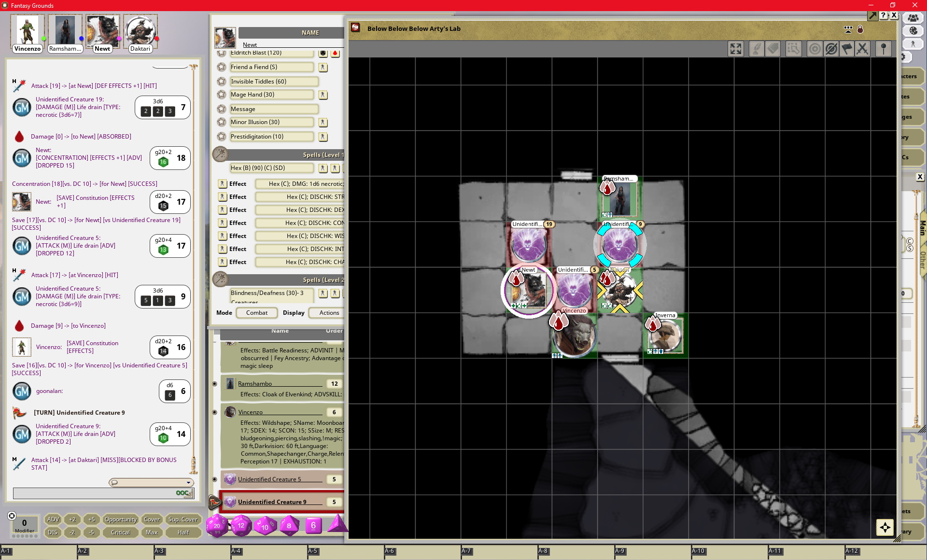Toggle the DIS modifier button
The image size is (927, 560).
53,532
